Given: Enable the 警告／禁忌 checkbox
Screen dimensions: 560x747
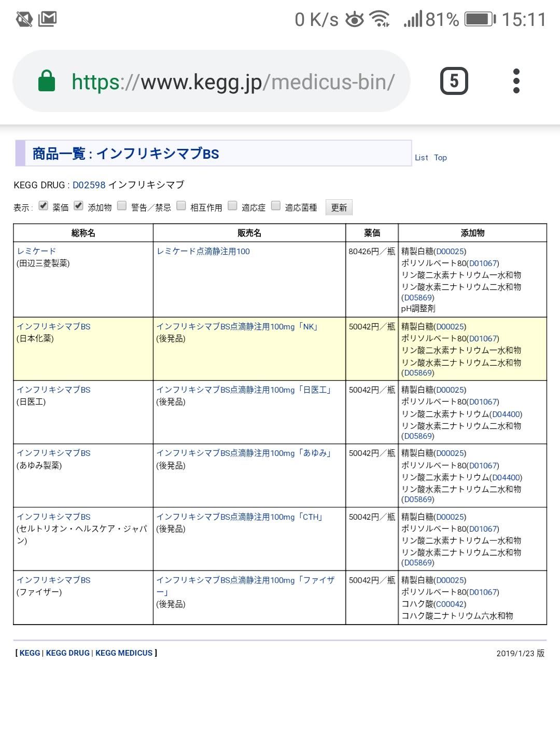Looking at the screenshot, I should [x=122, y=206].
